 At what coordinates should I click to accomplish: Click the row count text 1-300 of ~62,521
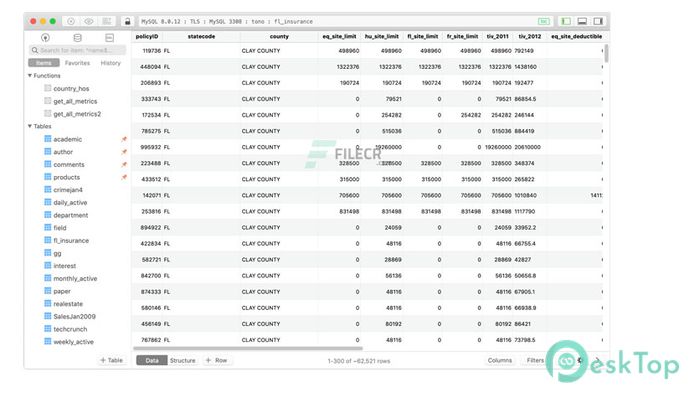[x=359, y=361]
